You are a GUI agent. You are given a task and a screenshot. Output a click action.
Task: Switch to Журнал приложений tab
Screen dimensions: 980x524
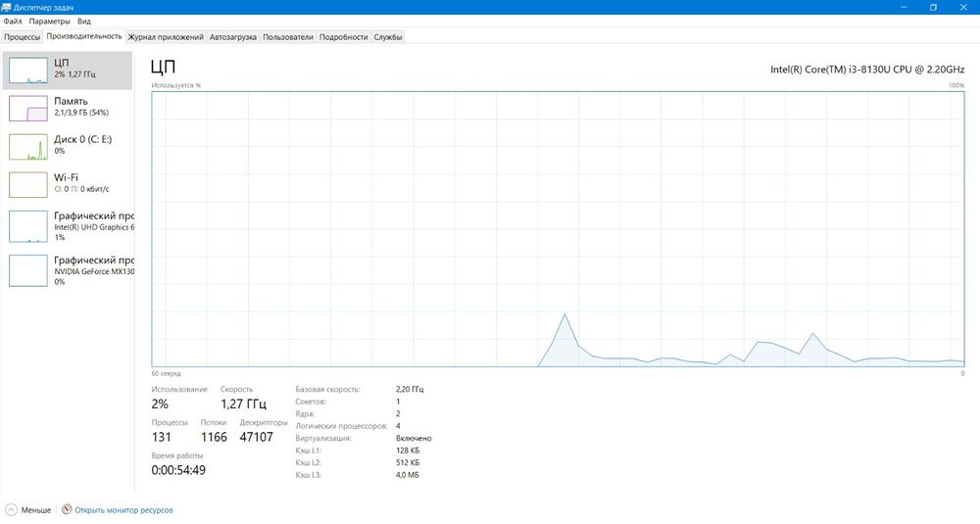tap(166, 37)
